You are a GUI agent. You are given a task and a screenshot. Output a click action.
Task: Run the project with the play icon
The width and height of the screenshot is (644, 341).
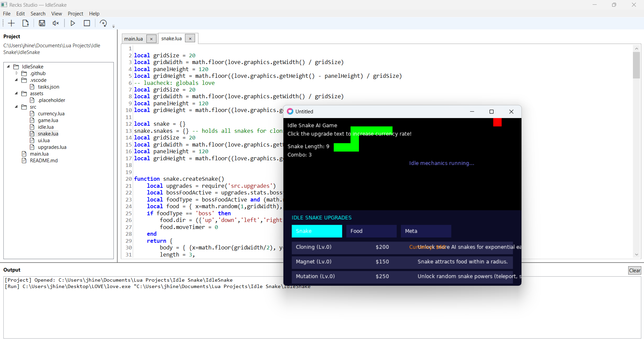(x=73, y=23)
